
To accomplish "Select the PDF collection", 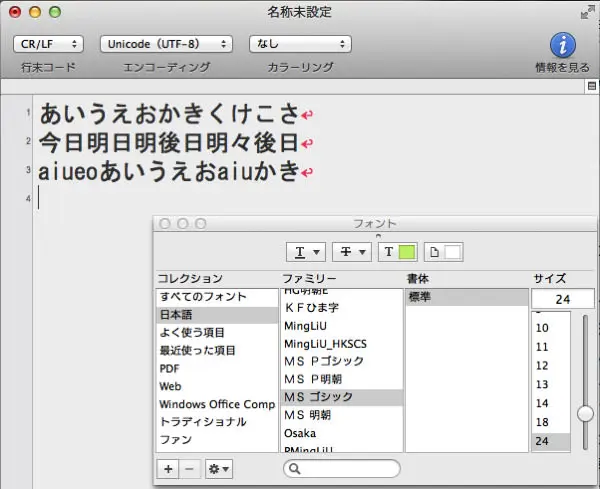I will (217, 368).
